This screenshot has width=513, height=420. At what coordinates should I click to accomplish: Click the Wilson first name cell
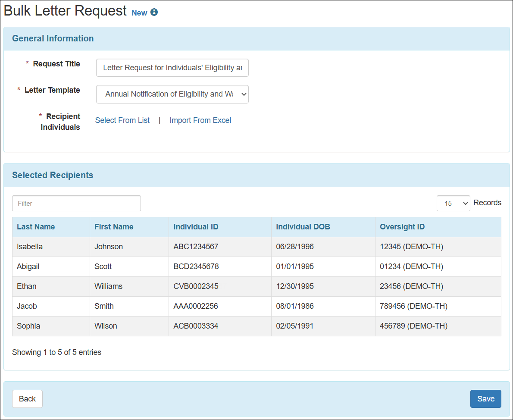(x=129, y=326)
